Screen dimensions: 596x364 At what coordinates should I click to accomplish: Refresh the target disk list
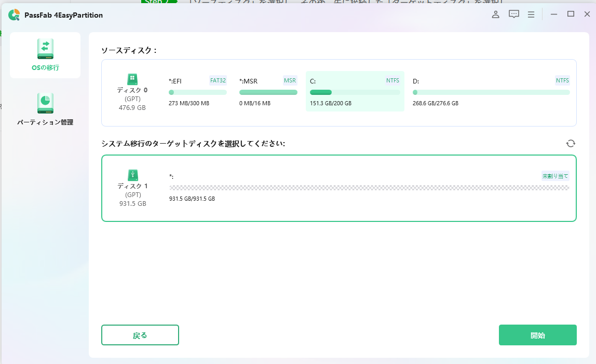571,143
